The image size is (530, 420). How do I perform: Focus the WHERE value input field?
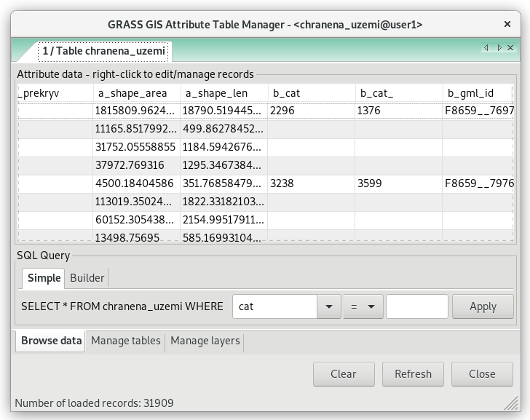point(417,306)
